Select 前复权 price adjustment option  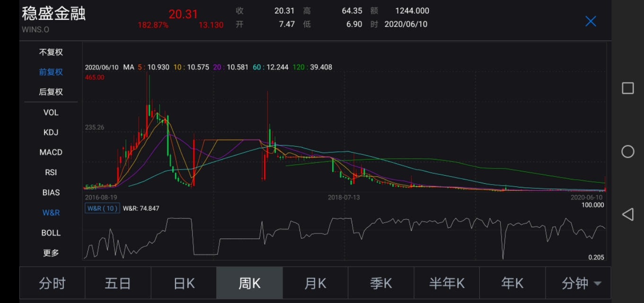[51, 72]
